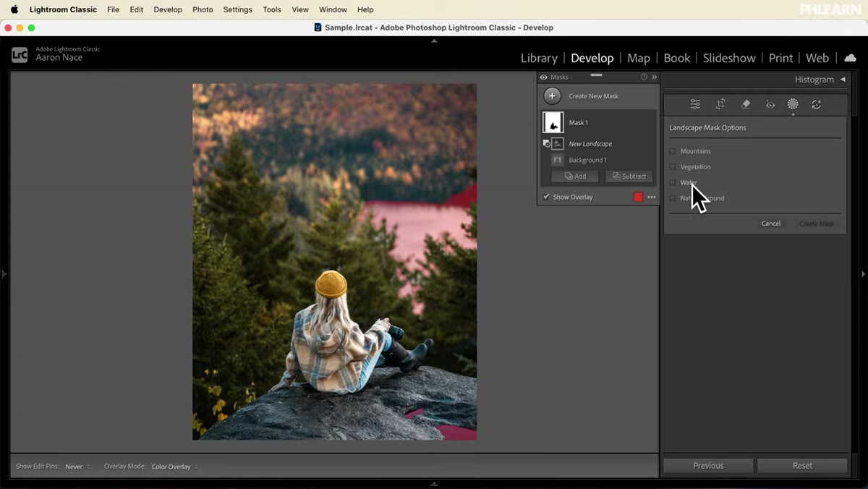Open the View menu

[x=299, y=9]
